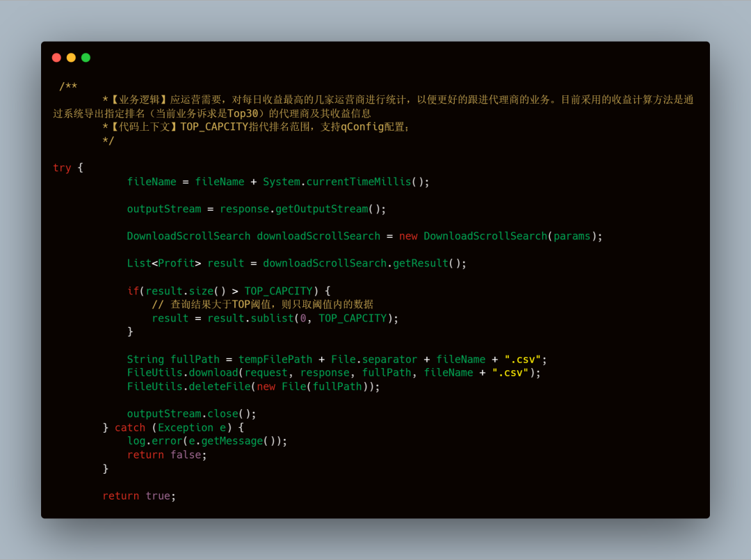Click the "if" keyword
751x560 pixels.
point(133,291)
